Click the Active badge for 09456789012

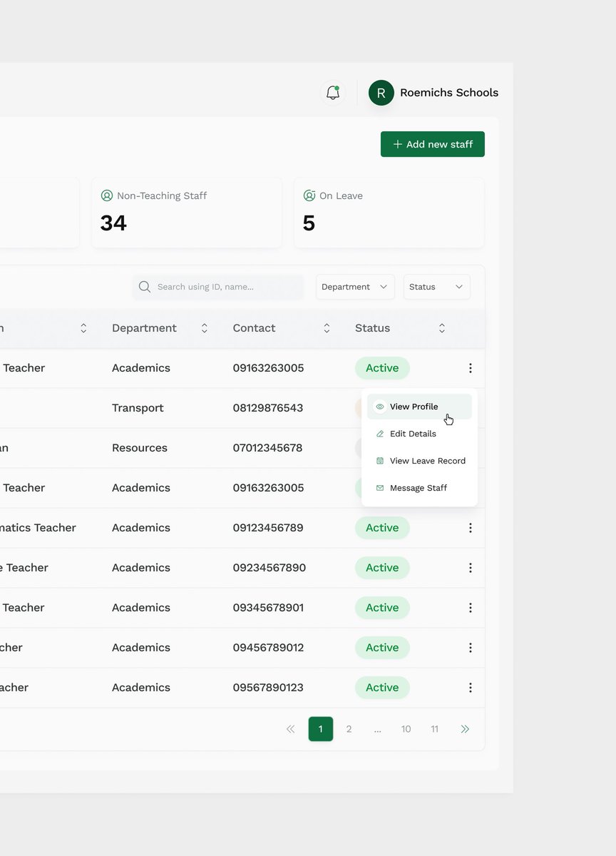pos(382,648)
